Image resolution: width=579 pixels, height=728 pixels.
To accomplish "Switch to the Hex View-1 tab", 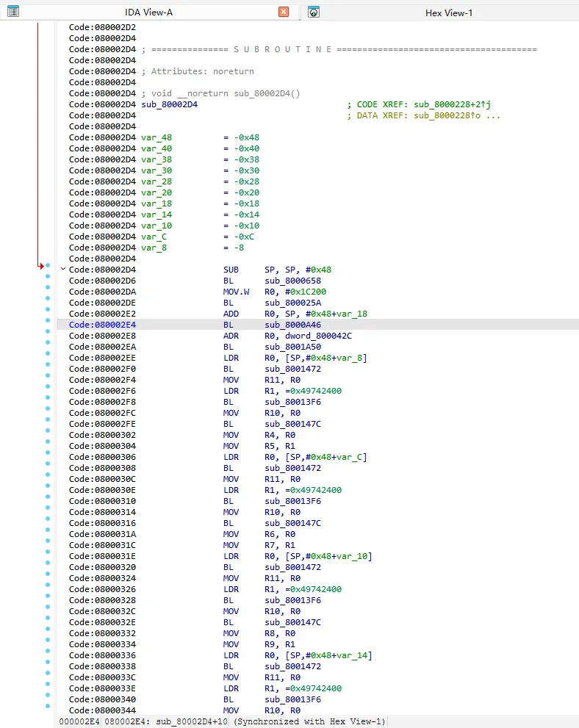I will (448, 13).
